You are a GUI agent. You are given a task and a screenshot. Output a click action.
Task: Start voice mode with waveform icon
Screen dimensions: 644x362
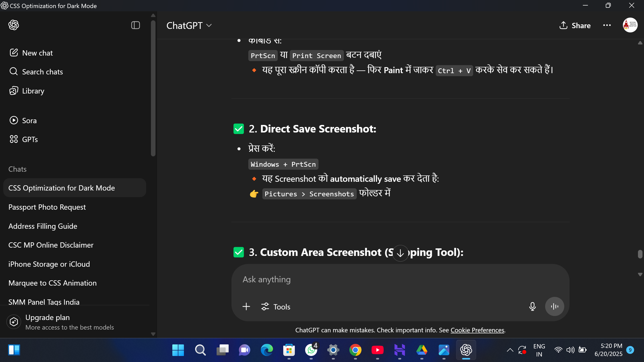point(554,306)
